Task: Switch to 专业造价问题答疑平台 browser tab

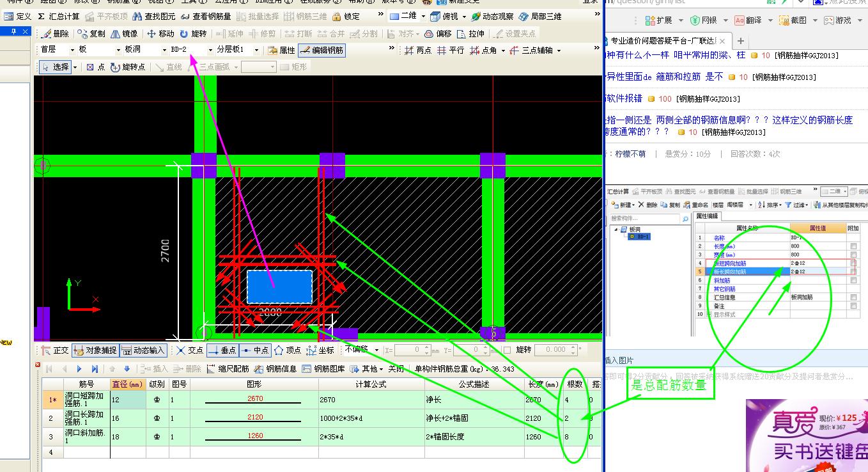Action: tap(663, 41)
